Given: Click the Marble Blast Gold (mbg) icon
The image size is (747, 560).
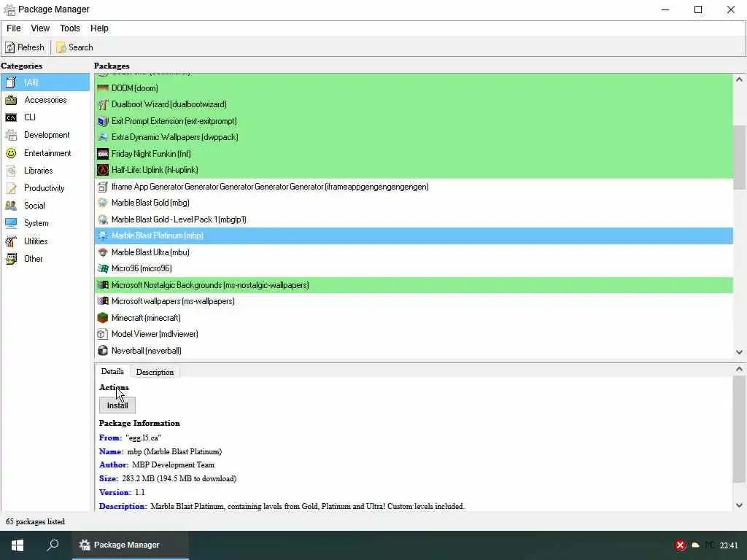Looking at the screenshot, I should point(102,203).
